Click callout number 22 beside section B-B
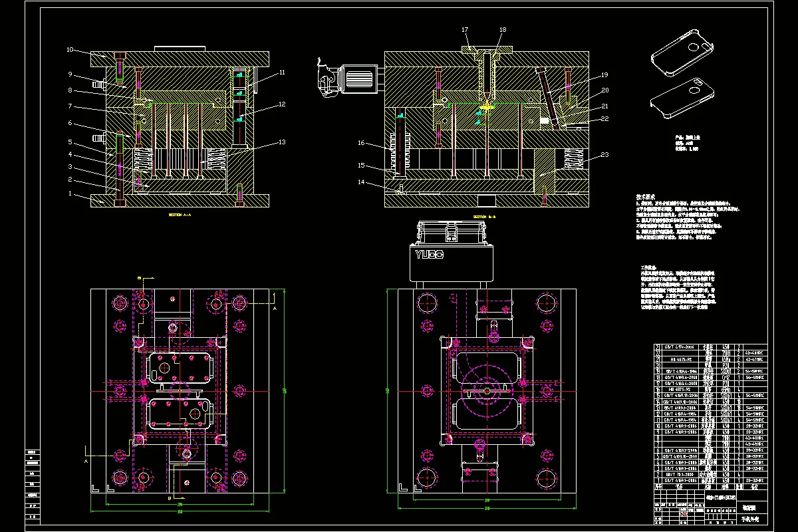Viewport: 798px width, 532px height. tap(604, 118)
